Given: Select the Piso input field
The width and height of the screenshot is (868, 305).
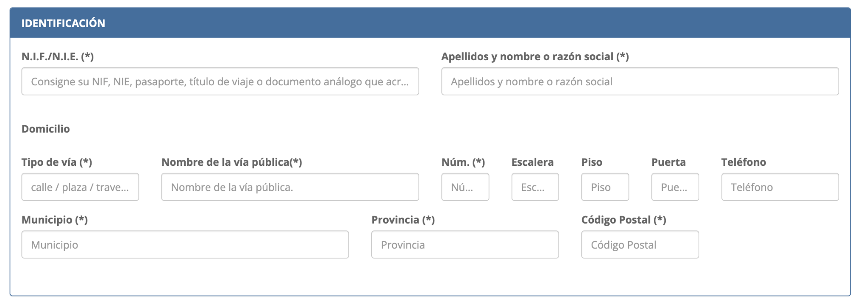Looking at the screenshot, I should [x=605, y=187].
